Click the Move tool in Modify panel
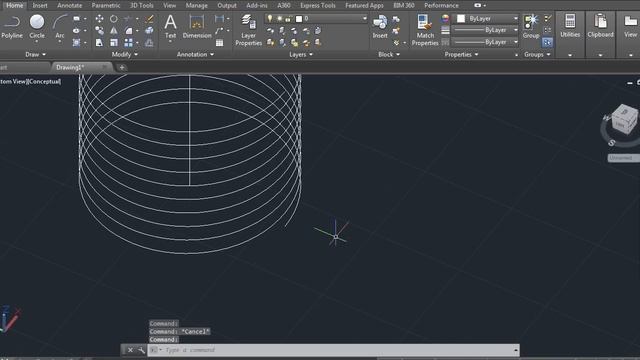 pyautogui.click(x=99, y=19)
